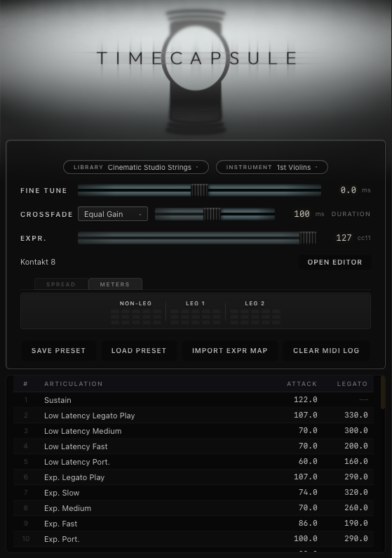Image resolution: width=392 pixels, height=558 pixels.
Task: Click the expression value 127
Action: pos(344,238)
